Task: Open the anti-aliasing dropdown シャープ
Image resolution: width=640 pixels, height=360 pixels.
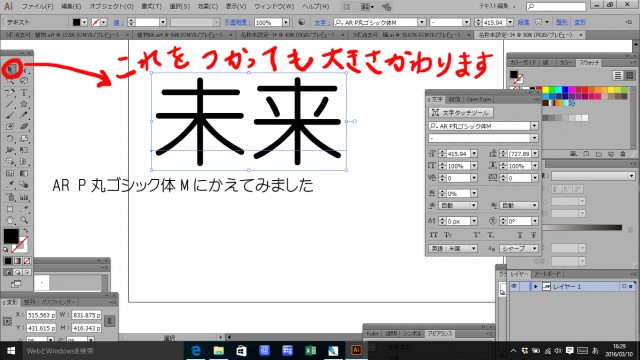Action: 519,248
